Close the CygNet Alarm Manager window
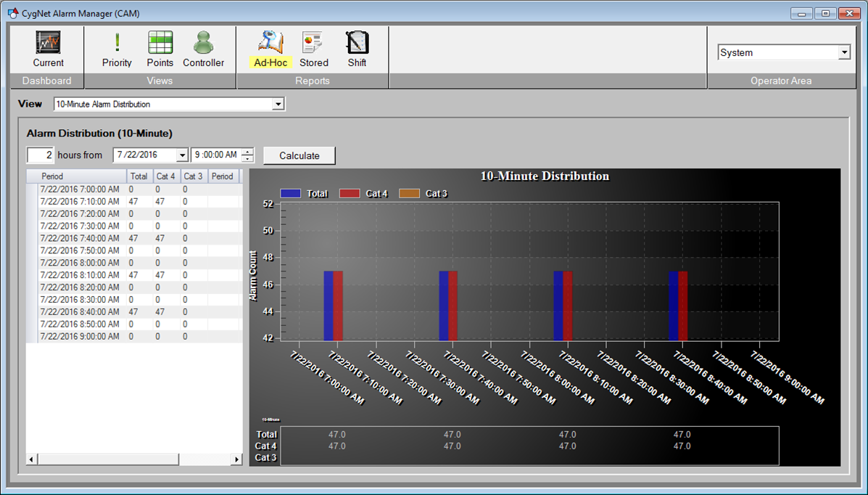This screenshot has height=495, width=868. (x=850, y=13)
